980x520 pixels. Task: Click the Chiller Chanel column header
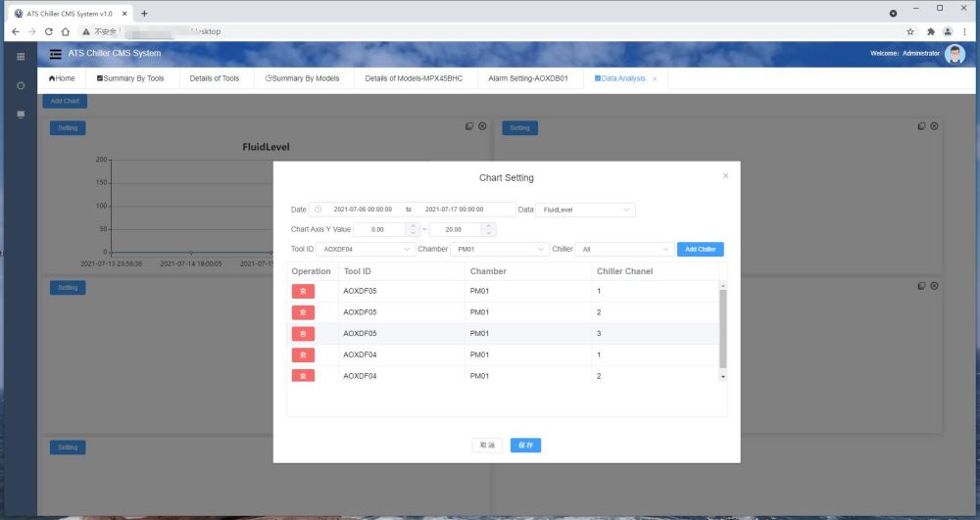click(x=624, y=271)
